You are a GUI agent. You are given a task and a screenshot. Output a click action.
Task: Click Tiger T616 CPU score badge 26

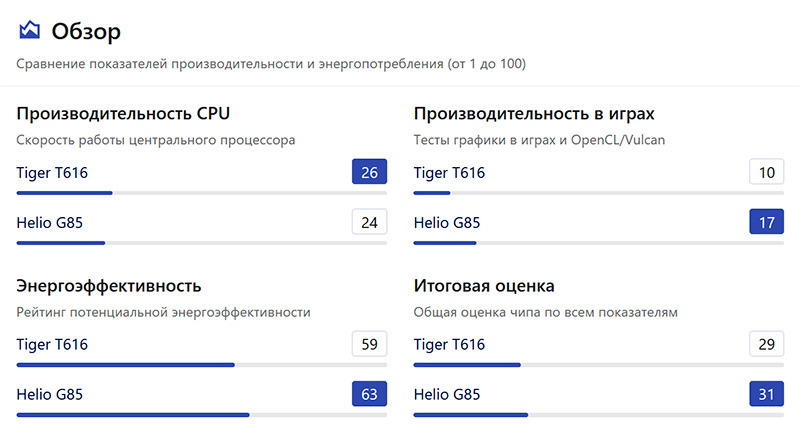click(369, 173)
